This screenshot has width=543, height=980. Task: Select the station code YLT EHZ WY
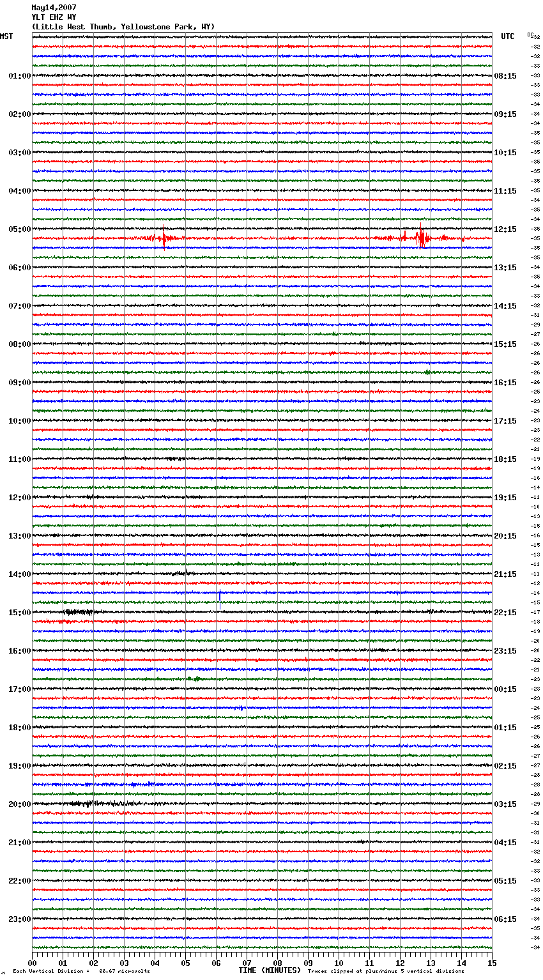click(54, 17)
